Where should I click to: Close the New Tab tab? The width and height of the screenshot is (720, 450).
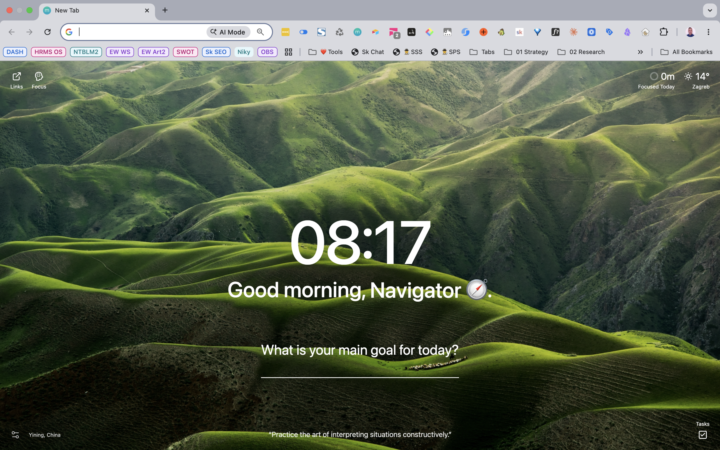pos(147,10)
